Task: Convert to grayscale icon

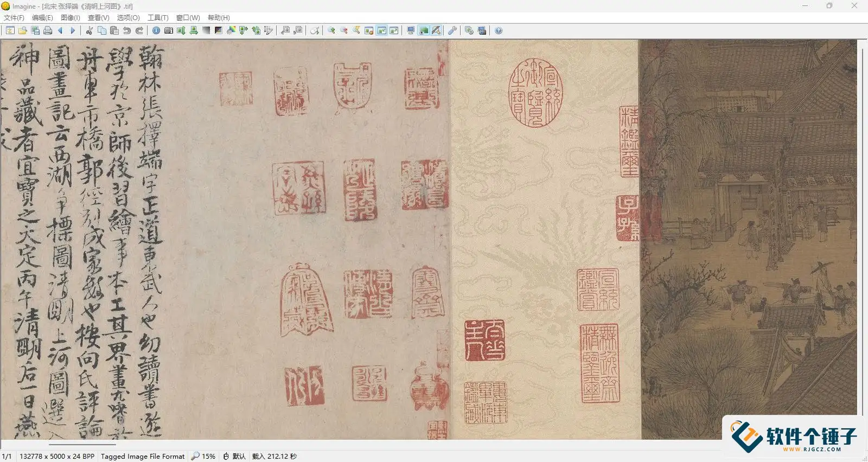Action: tap(206, 30)
